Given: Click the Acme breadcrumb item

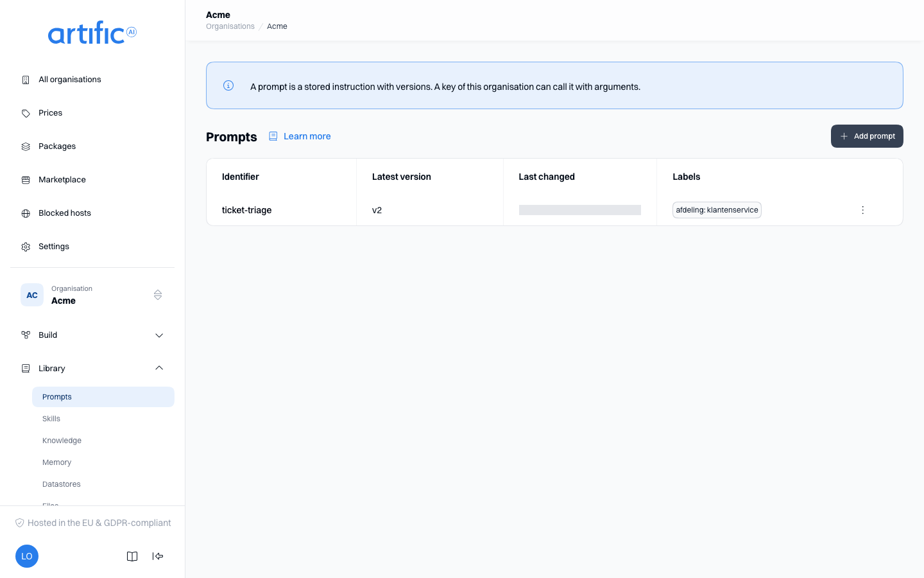Looking at the screenshot, I should [277, 26].
